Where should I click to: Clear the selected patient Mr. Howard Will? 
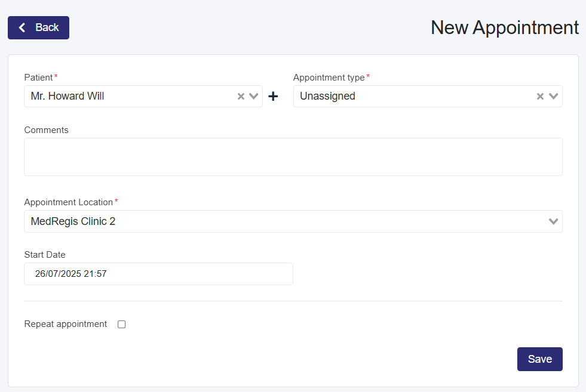[x=241, y=97]
